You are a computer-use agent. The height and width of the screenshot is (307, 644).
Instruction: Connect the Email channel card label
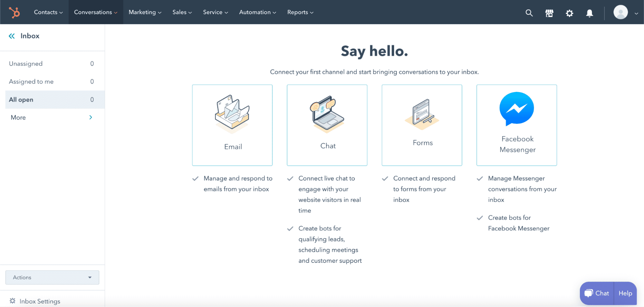coord(233,147)
